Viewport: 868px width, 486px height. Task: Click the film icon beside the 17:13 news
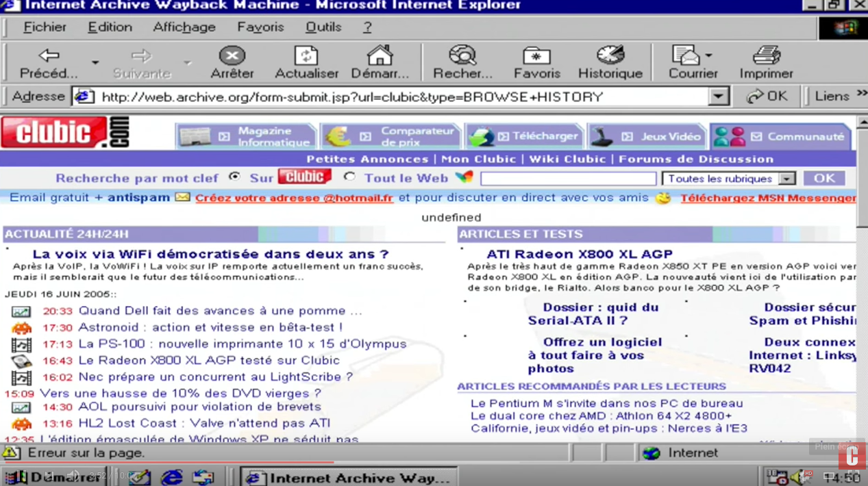21,344
